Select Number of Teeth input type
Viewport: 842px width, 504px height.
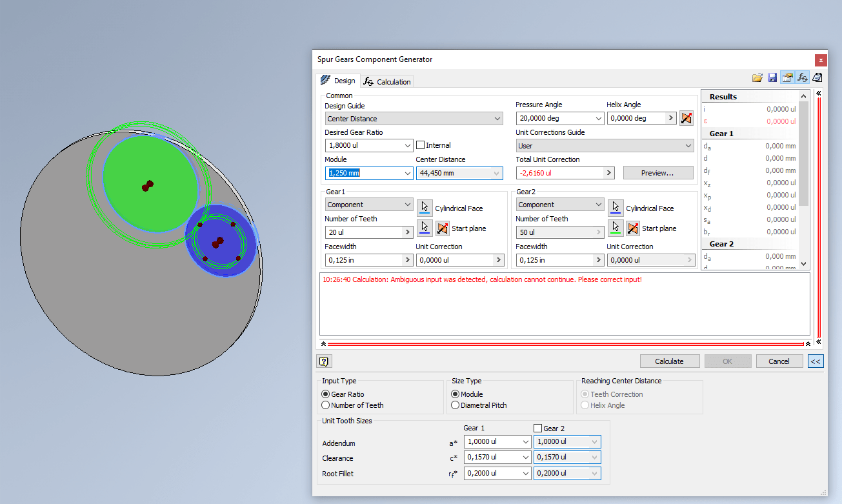click(325, 405)
